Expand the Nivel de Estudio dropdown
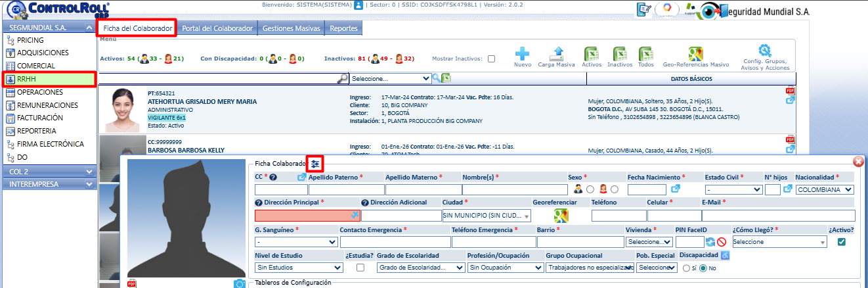868x288 pixels. [x=299, y=268]
